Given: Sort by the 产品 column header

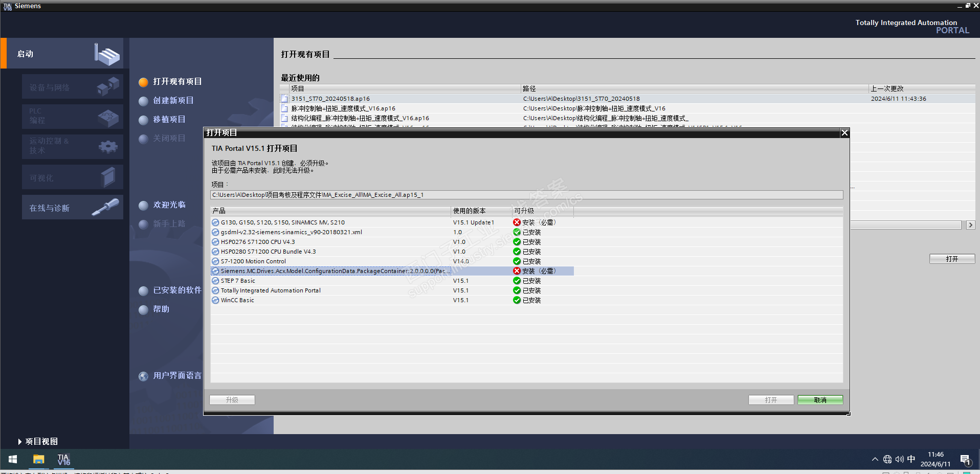Looking at the screenshot, I should [330, 211].
